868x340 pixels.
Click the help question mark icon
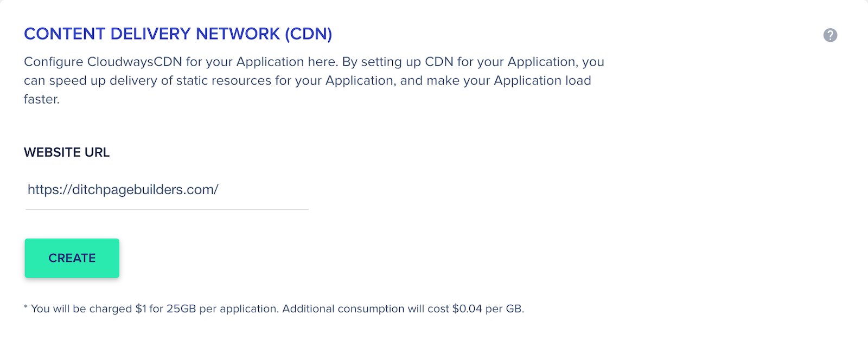pos(830,35)
